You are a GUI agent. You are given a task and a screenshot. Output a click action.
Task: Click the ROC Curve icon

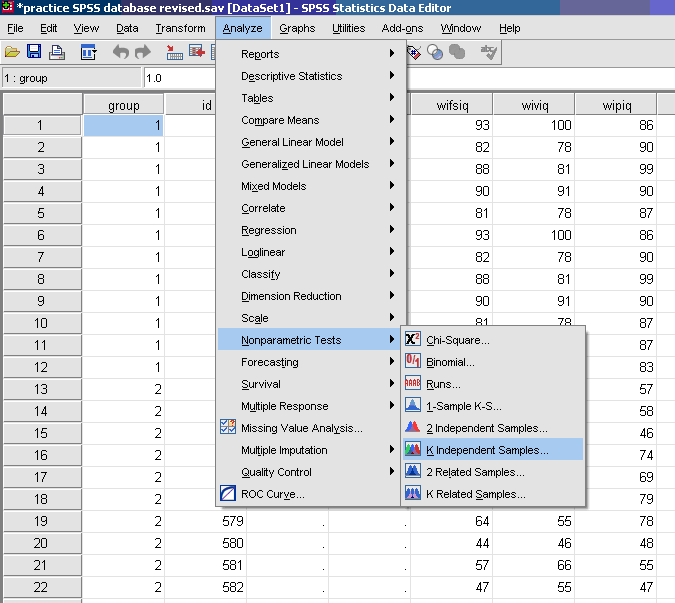(x=228, y=493)
